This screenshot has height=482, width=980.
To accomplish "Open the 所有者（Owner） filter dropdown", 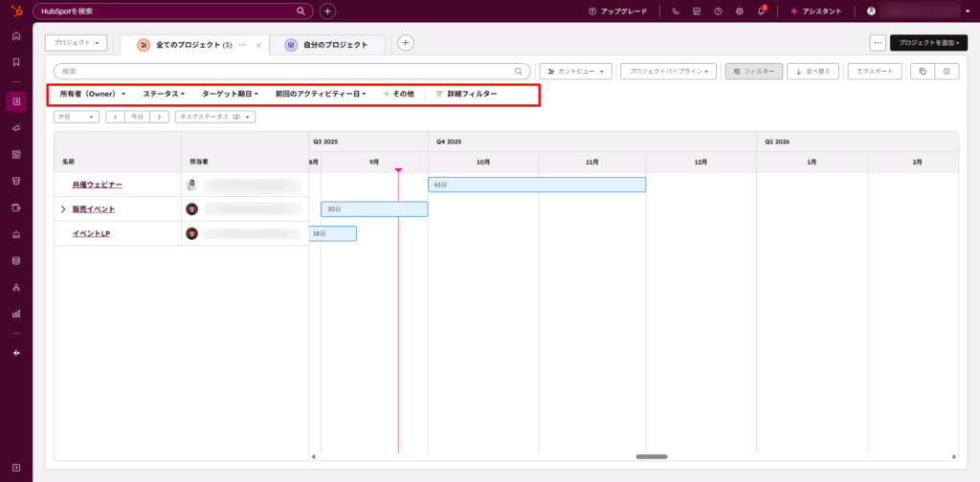I will pyautogui.click(x=93, y=94).
